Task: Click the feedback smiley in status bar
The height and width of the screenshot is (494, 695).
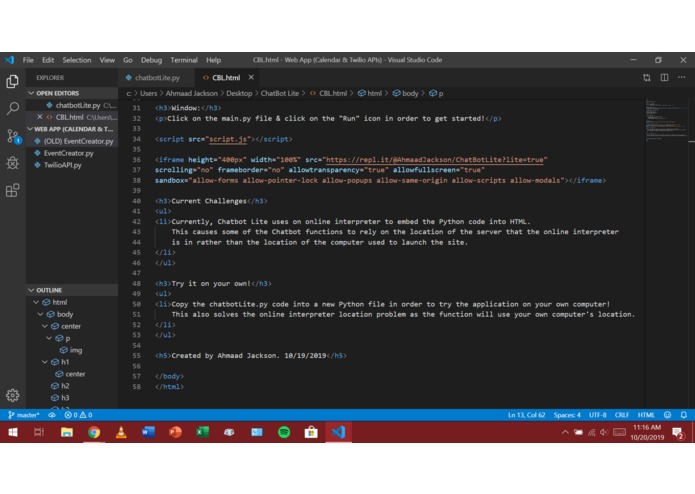Action: pyautogui.click(x=668, y=415)
